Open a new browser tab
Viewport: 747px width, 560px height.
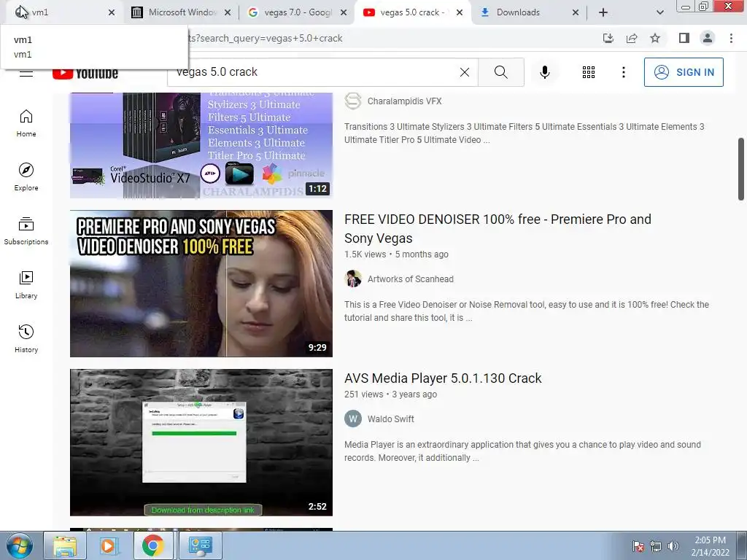tap(603, 12)
